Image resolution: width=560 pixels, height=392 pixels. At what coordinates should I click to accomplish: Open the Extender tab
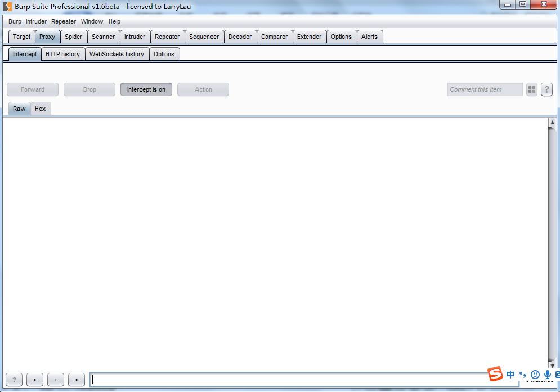point(310,37)
